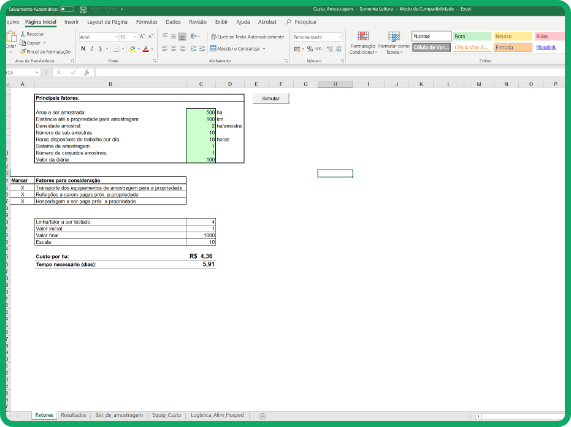Viewport: 571px width, 427px height.
Task: Open the Inserir ribbon tab
Action: point(71,22)
